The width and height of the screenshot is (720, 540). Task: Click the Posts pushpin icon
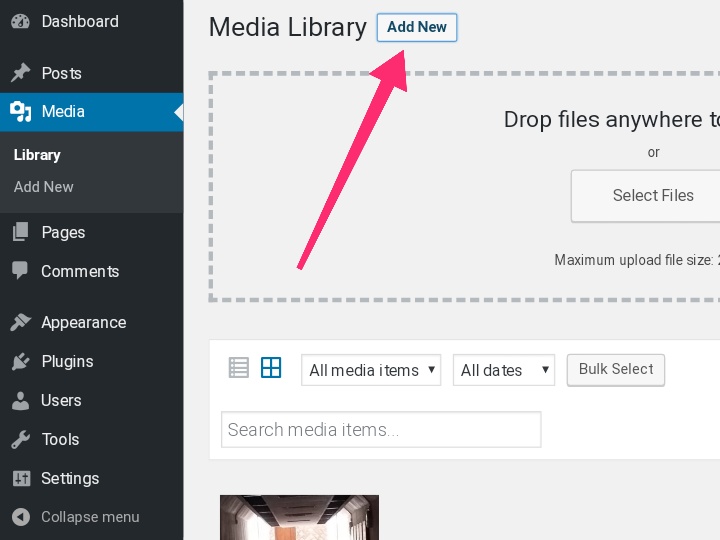[20, 73]
